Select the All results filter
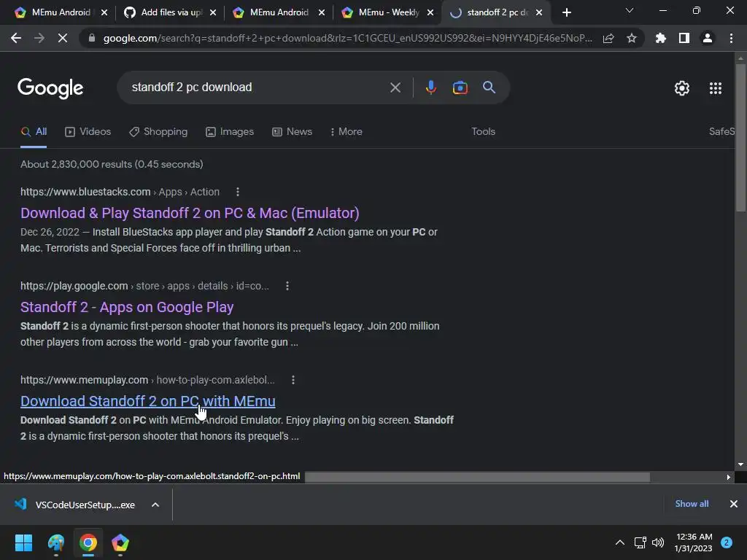747x560 pixels. pos(34,132)
